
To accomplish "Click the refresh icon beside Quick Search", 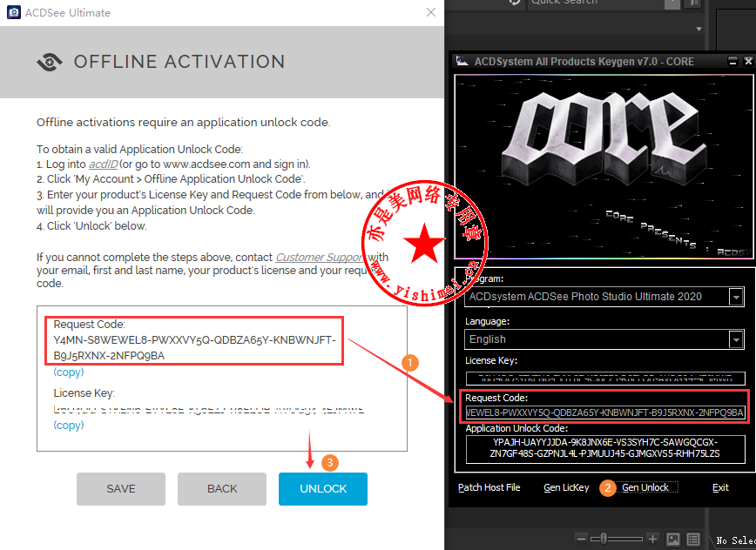I will click(515, 3).
